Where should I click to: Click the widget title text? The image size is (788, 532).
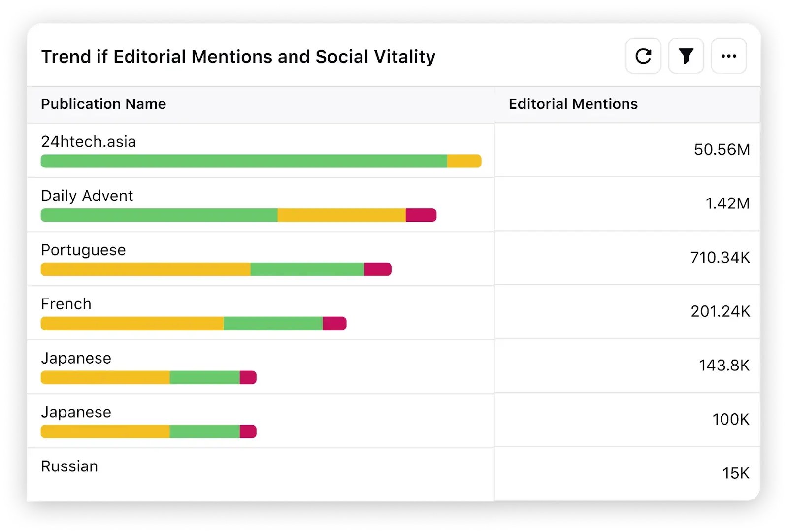point(238,57)
